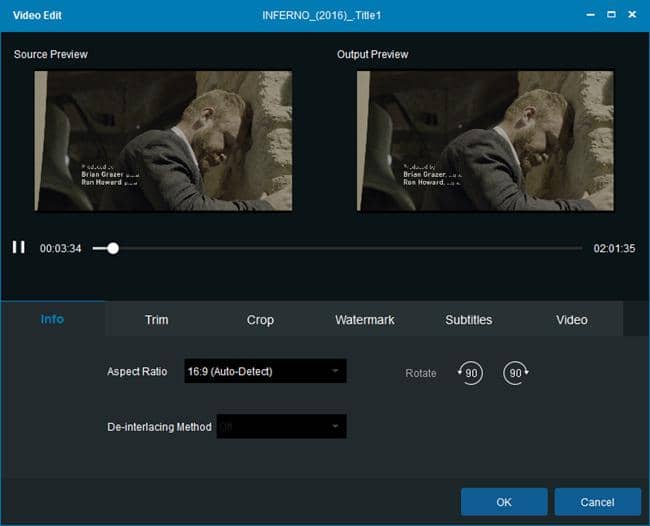Click the Output Preview label
Viewport: 650px width, 526px height.
372,54
